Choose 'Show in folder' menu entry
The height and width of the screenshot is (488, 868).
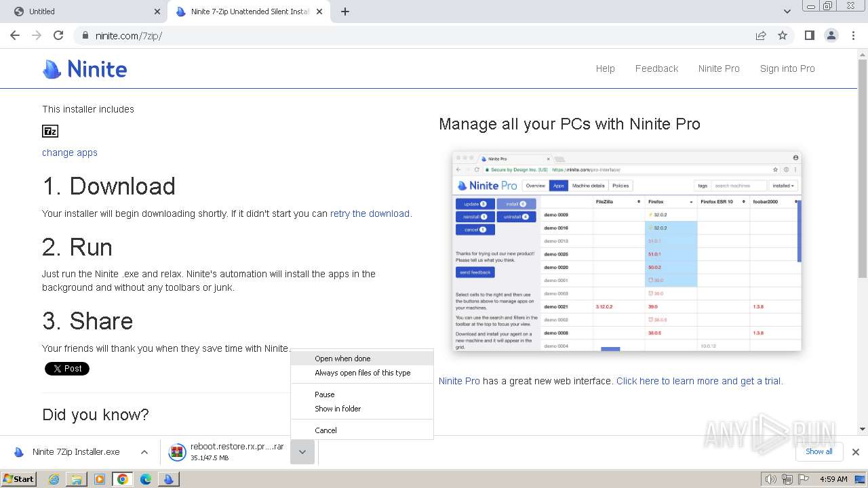(x=362, y=409)
